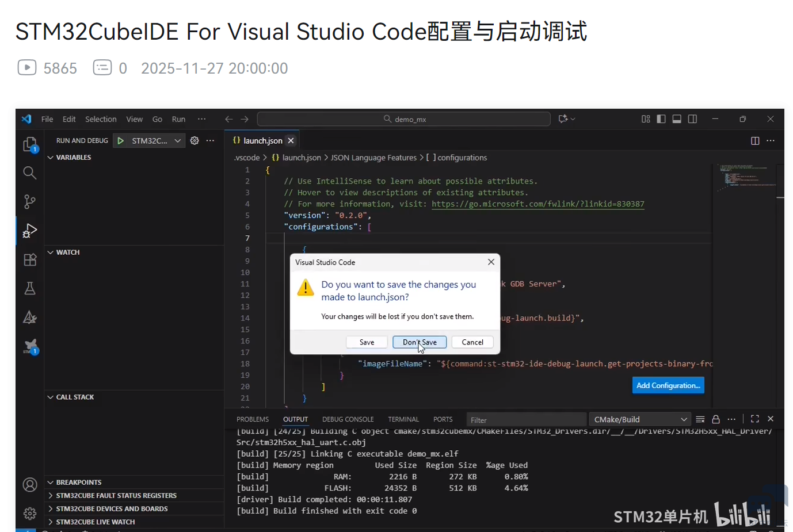
Task: Click Don't Save in the dialog
Action: [x=420, y=342]
